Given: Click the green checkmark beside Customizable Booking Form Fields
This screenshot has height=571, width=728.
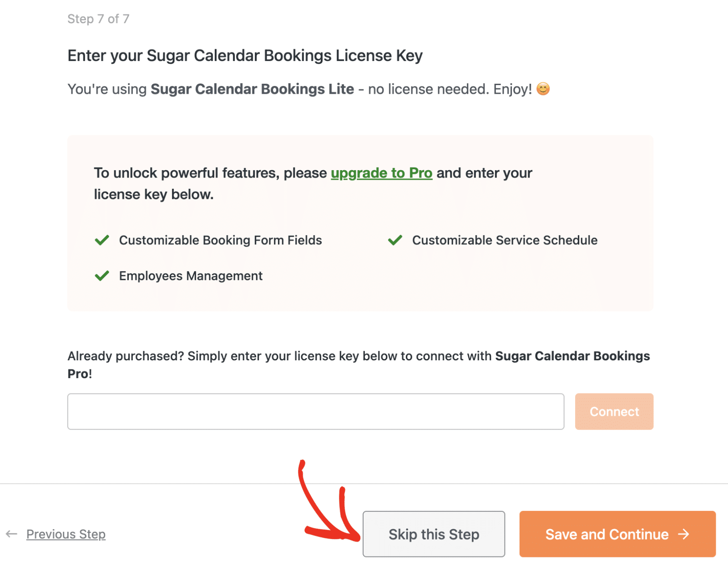Looking at the screenshot, I should tap(101, 240).
